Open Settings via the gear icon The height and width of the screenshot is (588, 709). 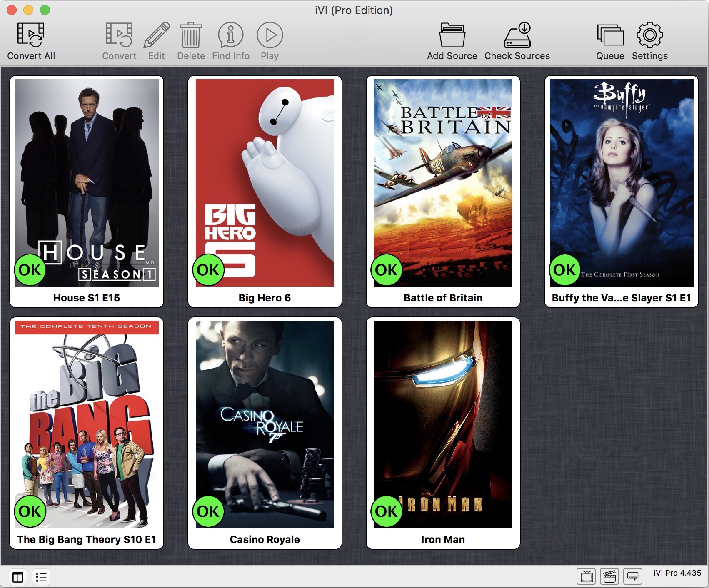click(x=649, y=35)
